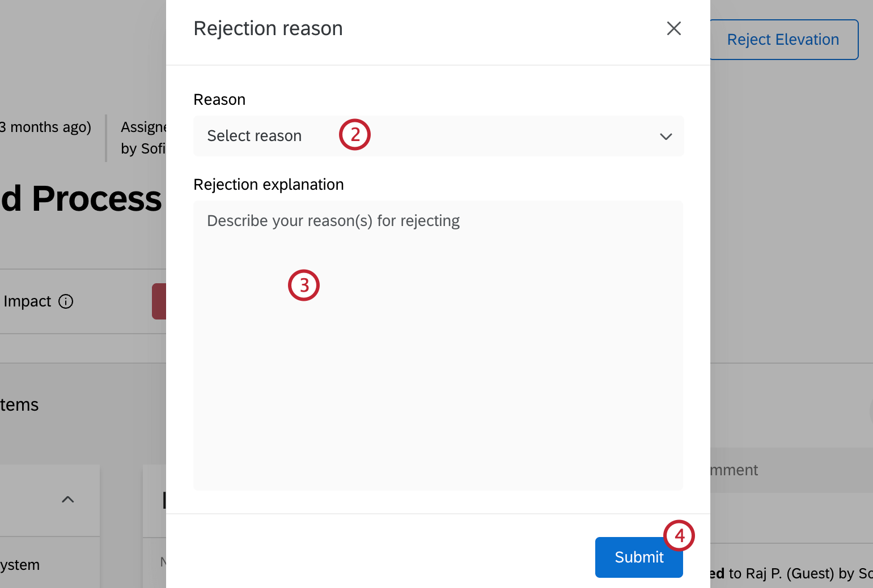Click the Reason field label

point(219,99)
